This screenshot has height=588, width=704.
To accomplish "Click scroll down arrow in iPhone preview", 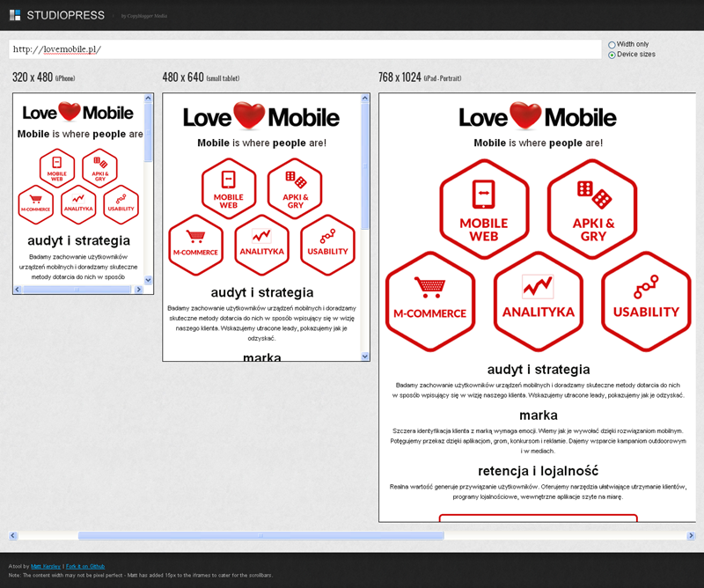I will point(149,281).
